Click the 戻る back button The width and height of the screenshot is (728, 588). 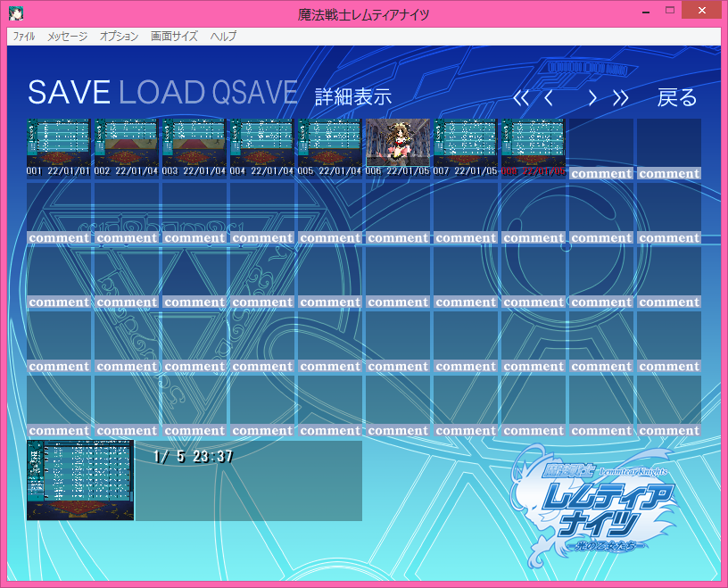pos(677,97)
